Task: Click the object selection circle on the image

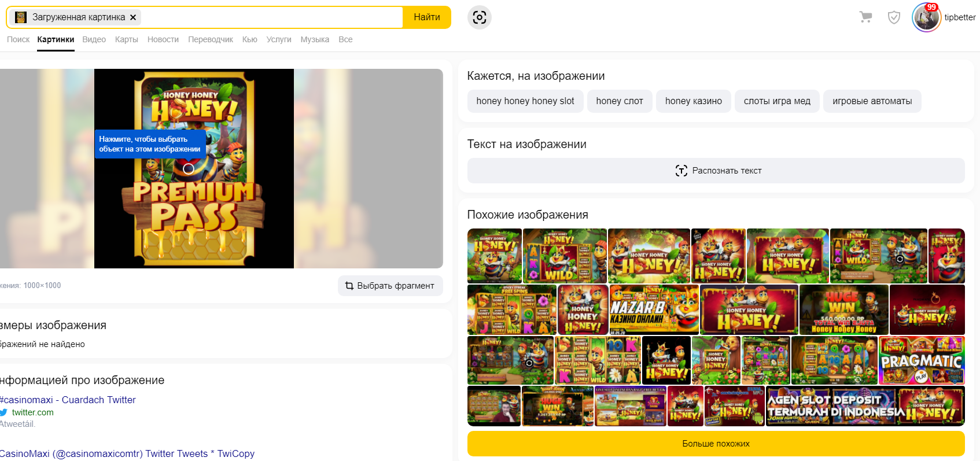Action: point(189,169)
